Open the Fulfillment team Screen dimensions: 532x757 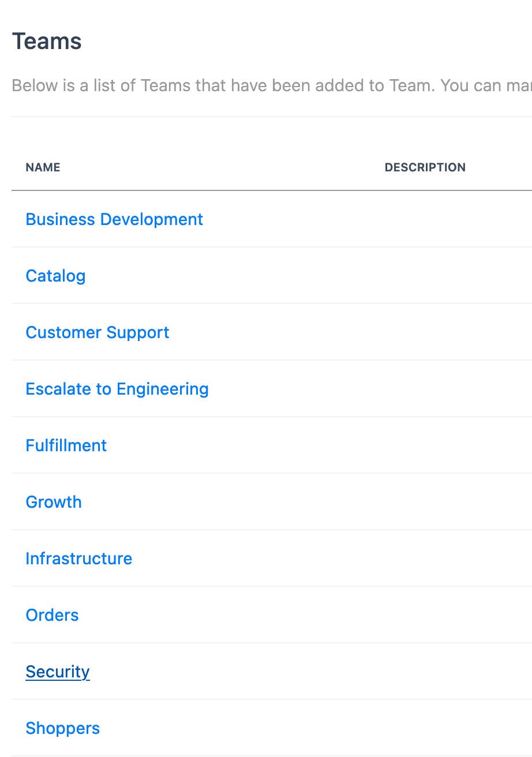tap(66, 445)
